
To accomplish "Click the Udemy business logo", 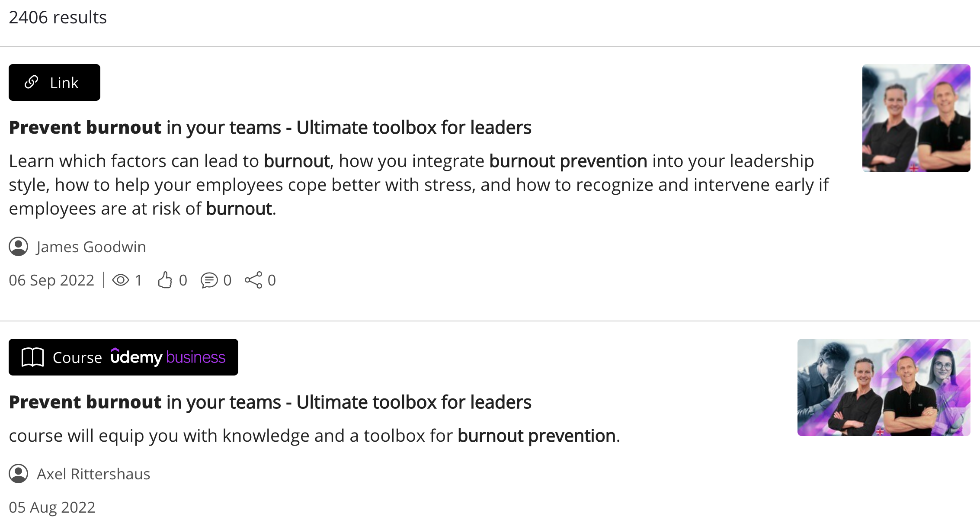I will click(x=168, y=357).
